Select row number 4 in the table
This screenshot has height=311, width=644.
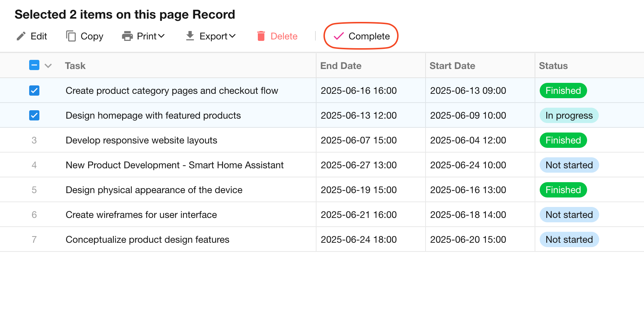34,165
